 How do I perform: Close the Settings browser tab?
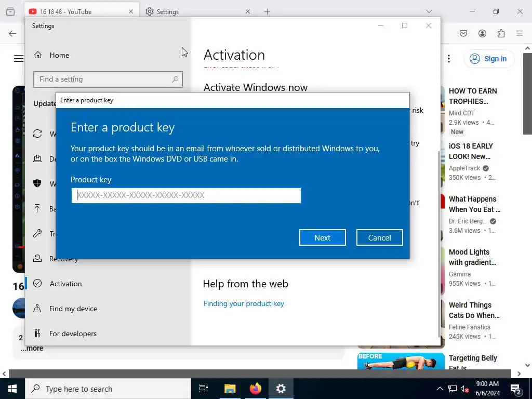click(248, 11)
